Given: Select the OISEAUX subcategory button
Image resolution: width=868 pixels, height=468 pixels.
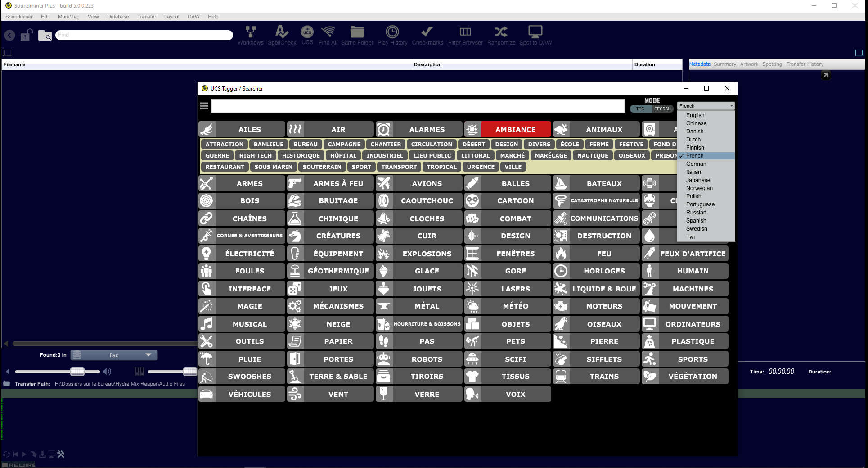Looking at the screenshot, I should tap(632, 155).
